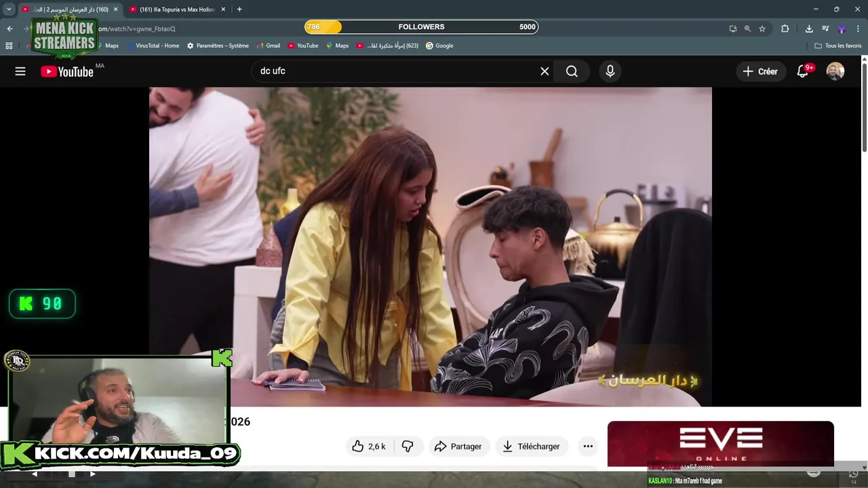868x488 pixels.
Task: Open the YouTube account avatar menu
Action: pos(835,71)
